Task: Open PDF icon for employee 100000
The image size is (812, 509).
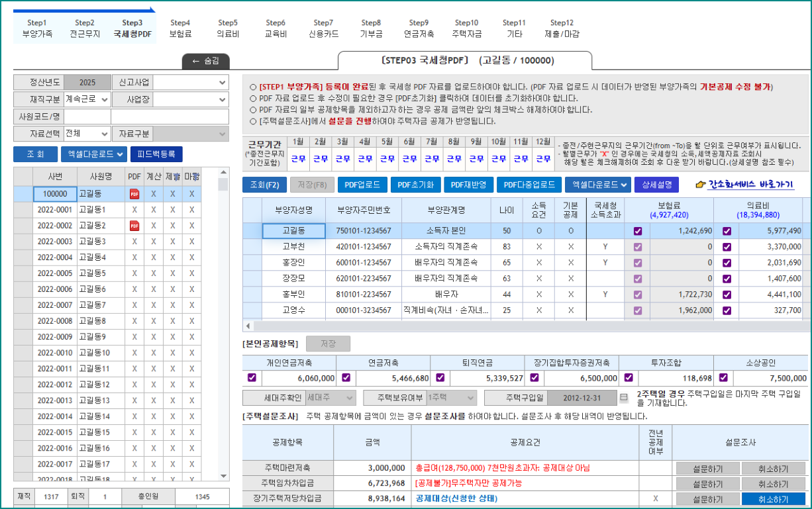Action: pyautogui.click(x=134, y=194)
